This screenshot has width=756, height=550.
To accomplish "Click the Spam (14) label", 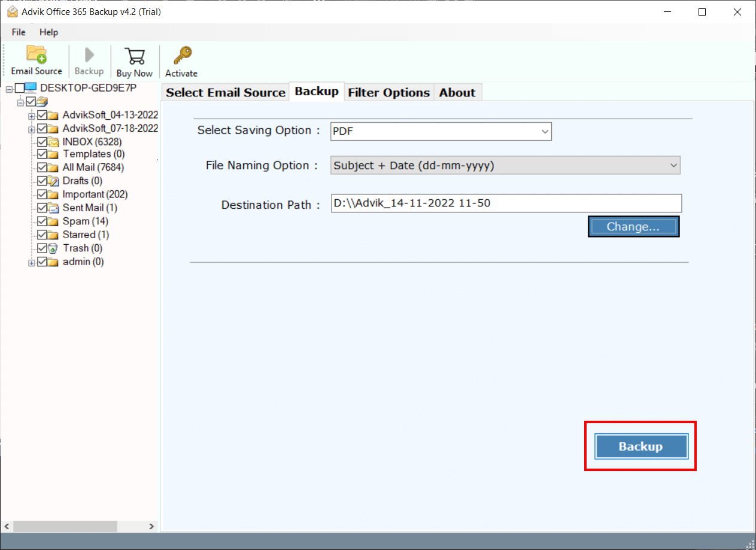I will point(85,221).
